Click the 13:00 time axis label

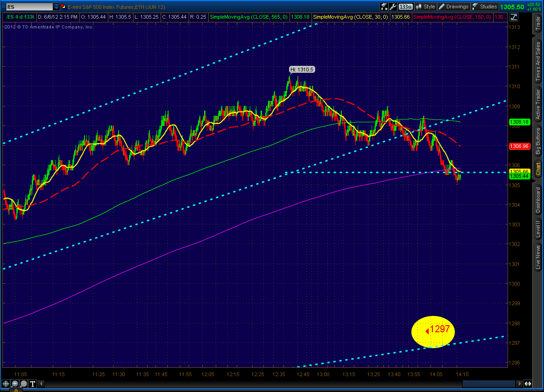point(323,374)
